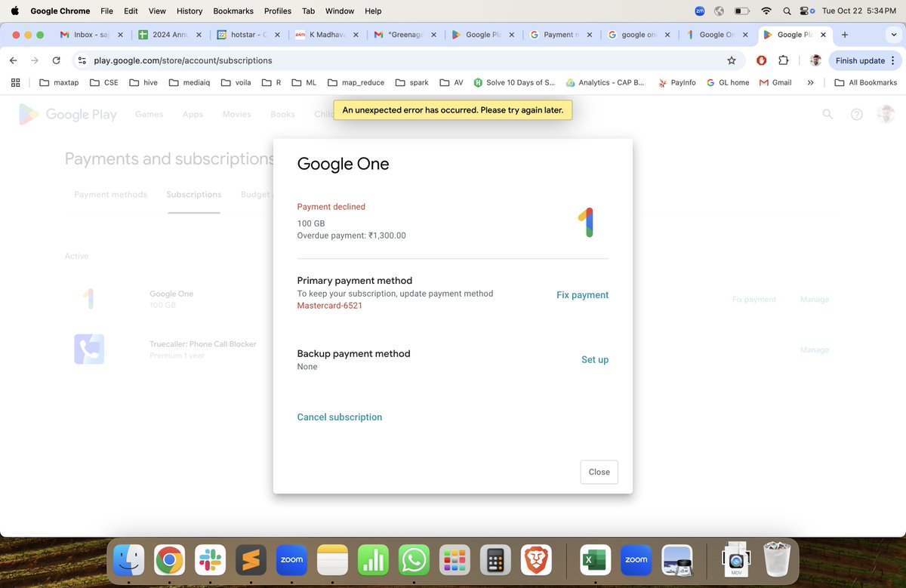Image resolution: width=906 pixels, height=588 pixels.
Task: Open Google Chrome in the dock
Action: (169, 560)
